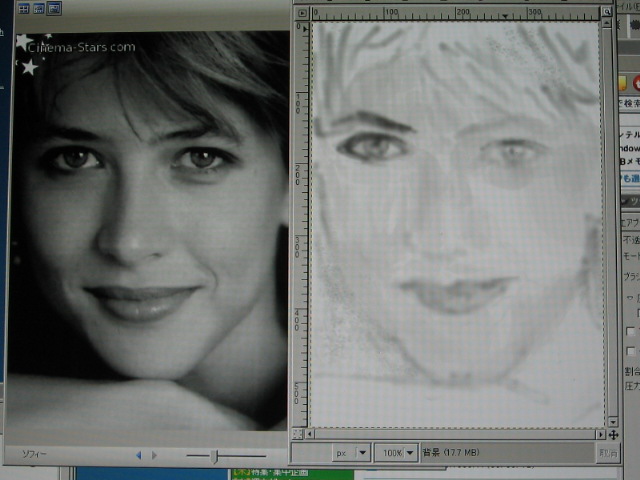
Task: Open the px unit dropdown
Action: click(351, 453)
